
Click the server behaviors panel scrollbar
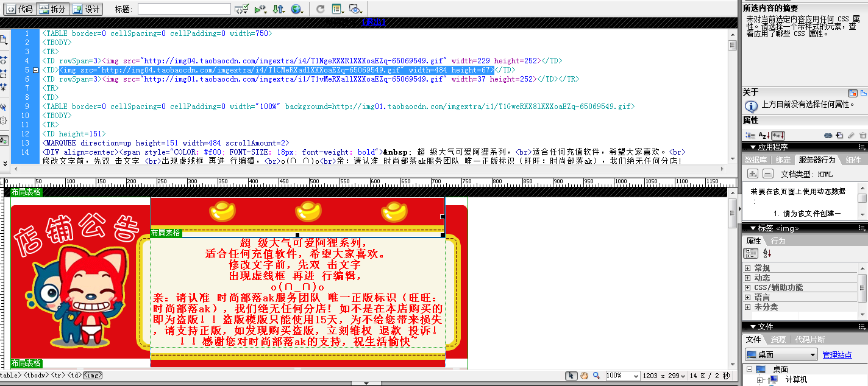click(x=863, y=202)
